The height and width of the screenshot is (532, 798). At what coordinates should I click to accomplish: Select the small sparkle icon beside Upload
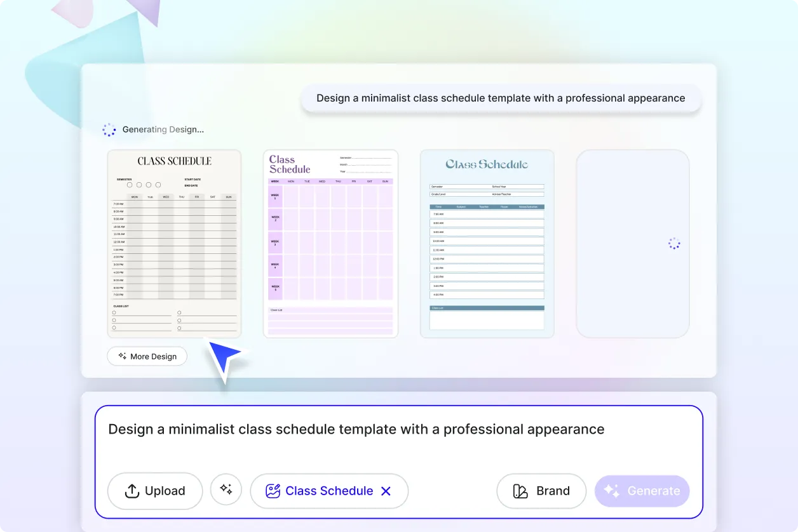(x=226, y=491)
